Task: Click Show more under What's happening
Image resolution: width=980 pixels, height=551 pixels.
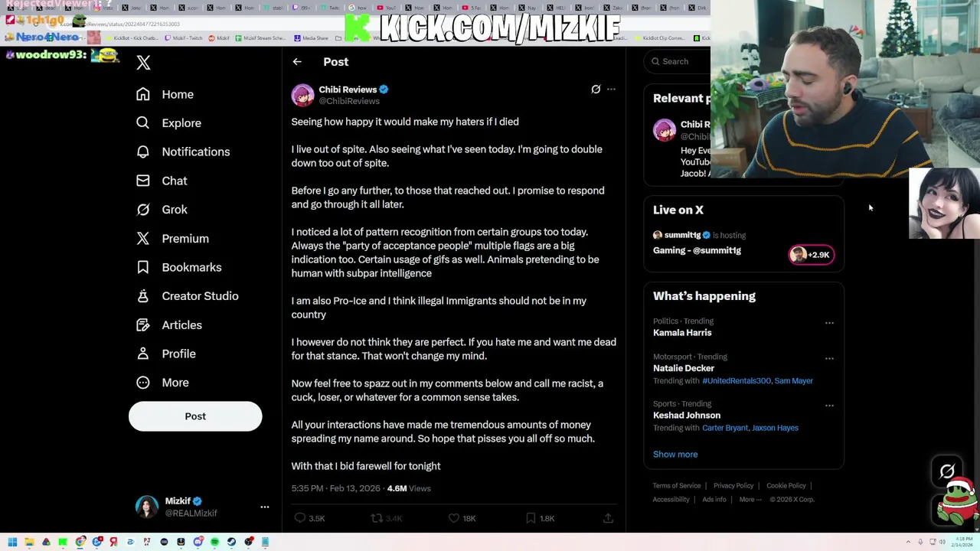Action: (x=675, y=455)
